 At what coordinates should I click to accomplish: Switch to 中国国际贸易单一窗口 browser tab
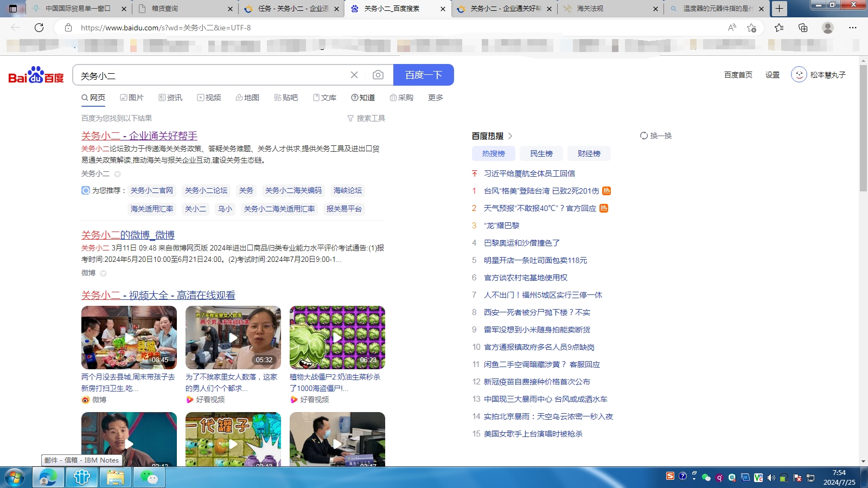(x=78, y=9)
